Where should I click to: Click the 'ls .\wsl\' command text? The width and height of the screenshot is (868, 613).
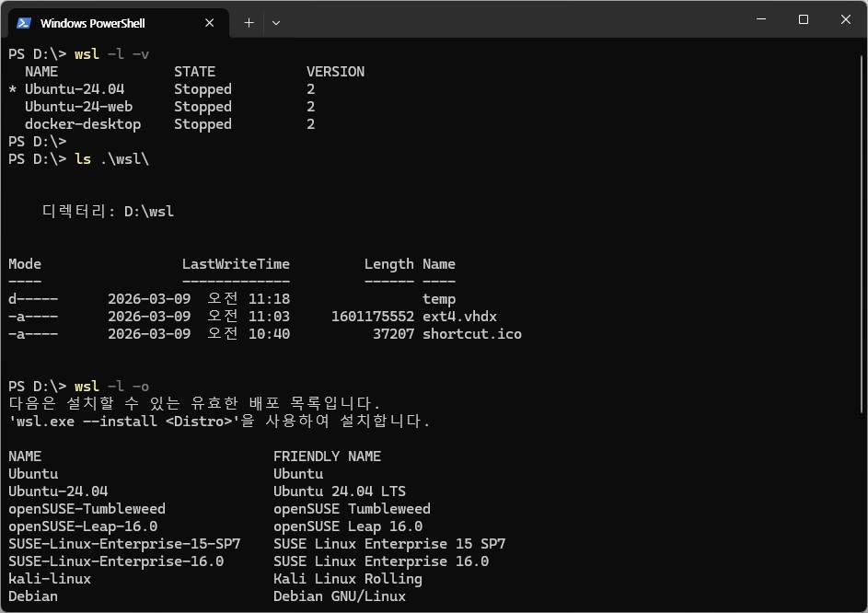[x=111, y=159]
